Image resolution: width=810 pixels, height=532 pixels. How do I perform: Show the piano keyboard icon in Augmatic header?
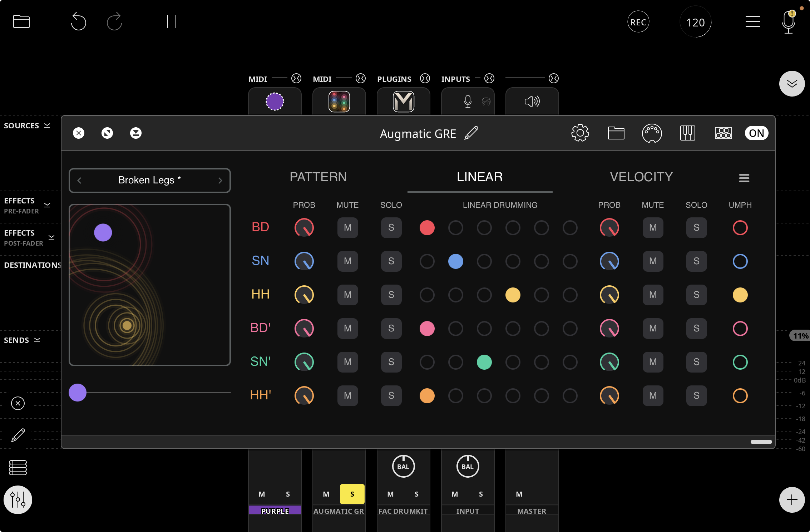pyautogui.click(x=687, y=133)
